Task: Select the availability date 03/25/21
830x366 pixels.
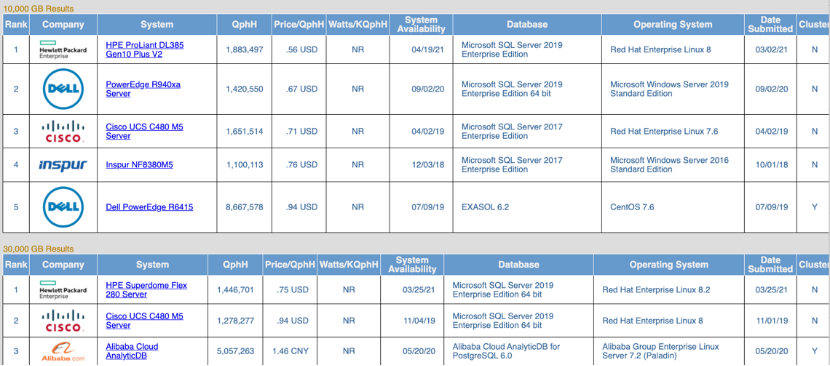Action: click(x=419, y=289)
